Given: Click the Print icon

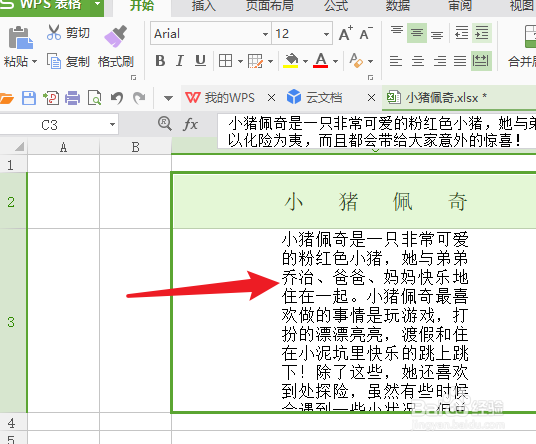Looking at the screenshot, I should click(x=72, y=98).
